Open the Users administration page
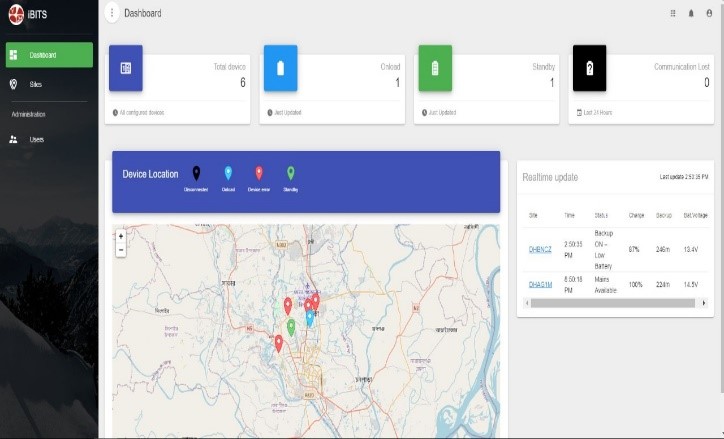Image resolution: width=724 pixels, height=439 pixels. pyautogui.click(x=36, y=139)
